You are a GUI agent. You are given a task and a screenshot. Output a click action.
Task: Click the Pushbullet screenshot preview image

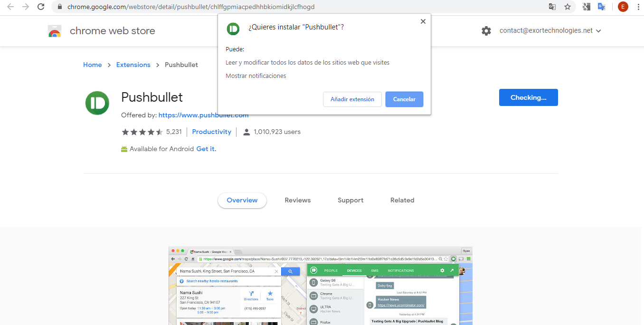tap(321, 286)
